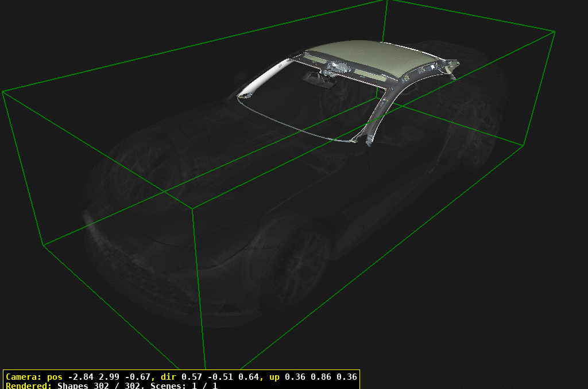Click the bounding box top right corner

554,32
